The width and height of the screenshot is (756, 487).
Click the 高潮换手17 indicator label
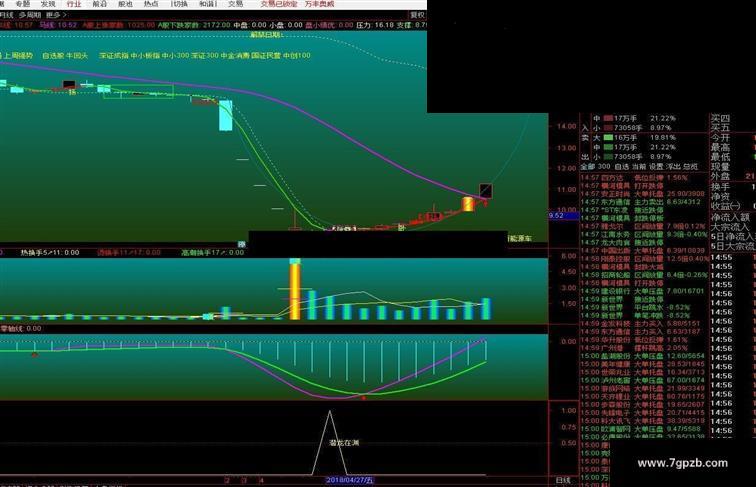(213, 253)
